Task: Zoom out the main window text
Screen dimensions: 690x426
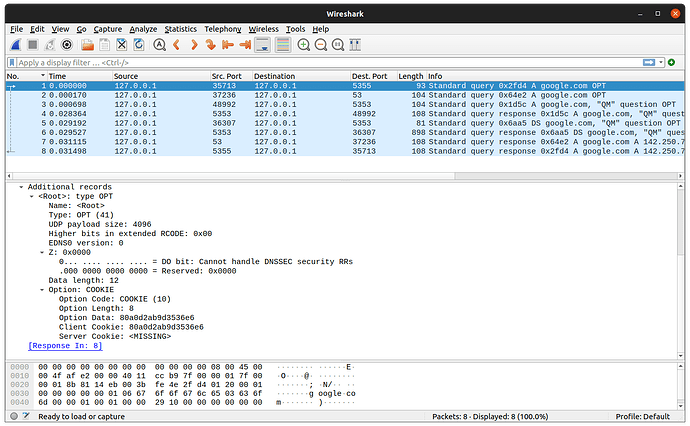Action: 321,45
